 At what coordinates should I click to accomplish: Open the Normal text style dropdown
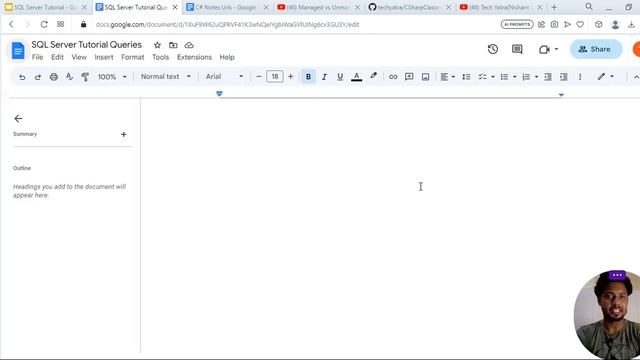pos(166,76)
